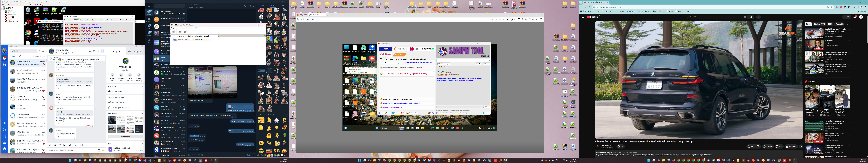The width and height of the screenshot is (868, 163).
Task: Click the 'Chia sẻ' share button
Action: [768, 146]
